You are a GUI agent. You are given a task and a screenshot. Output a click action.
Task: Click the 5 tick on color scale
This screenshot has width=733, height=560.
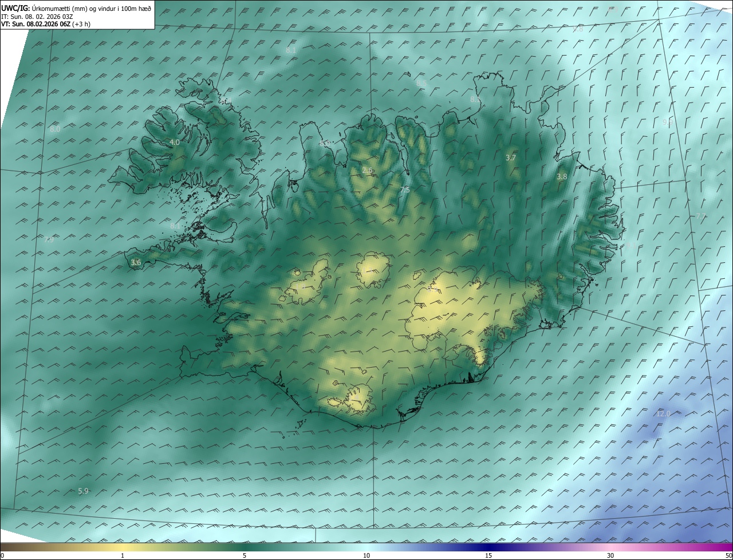(x=245, y=555)
